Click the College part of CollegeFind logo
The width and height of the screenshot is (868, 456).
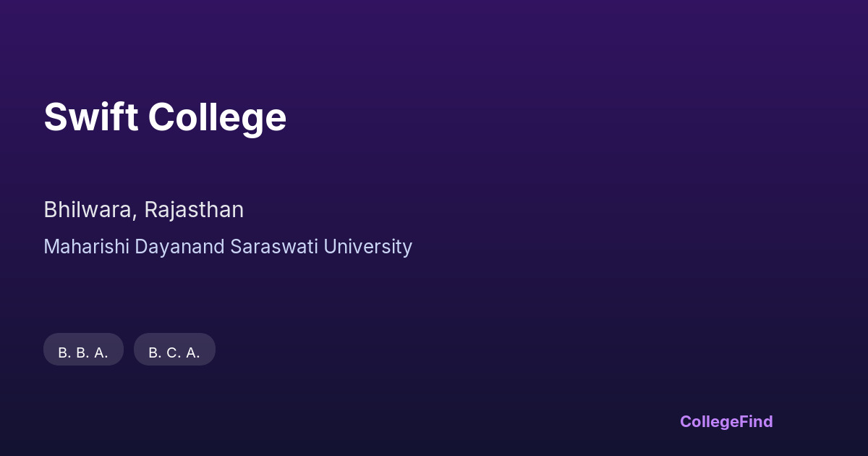710,421
